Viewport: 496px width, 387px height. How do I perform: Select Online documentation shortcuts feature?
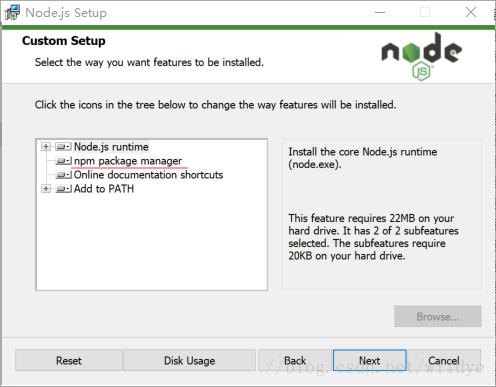pos(148,175)
